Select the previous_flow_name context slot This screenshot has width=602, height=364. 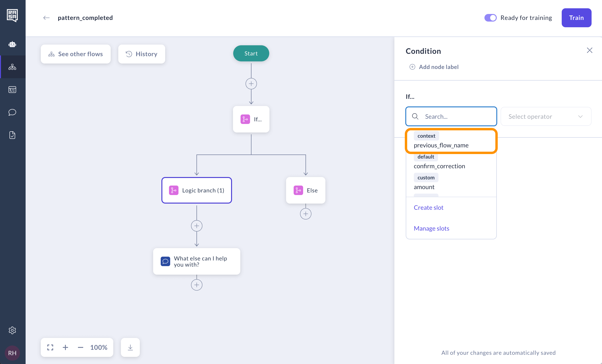point(441,145)
